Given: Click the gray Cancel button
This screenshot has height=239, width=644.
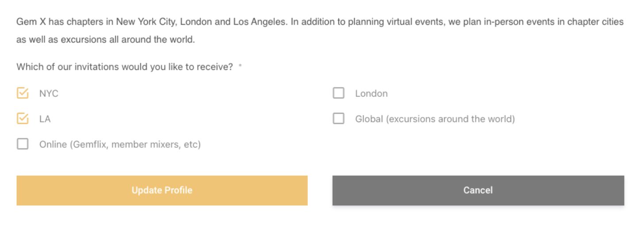Looking at the screenshot, I should tap(478, 190).
